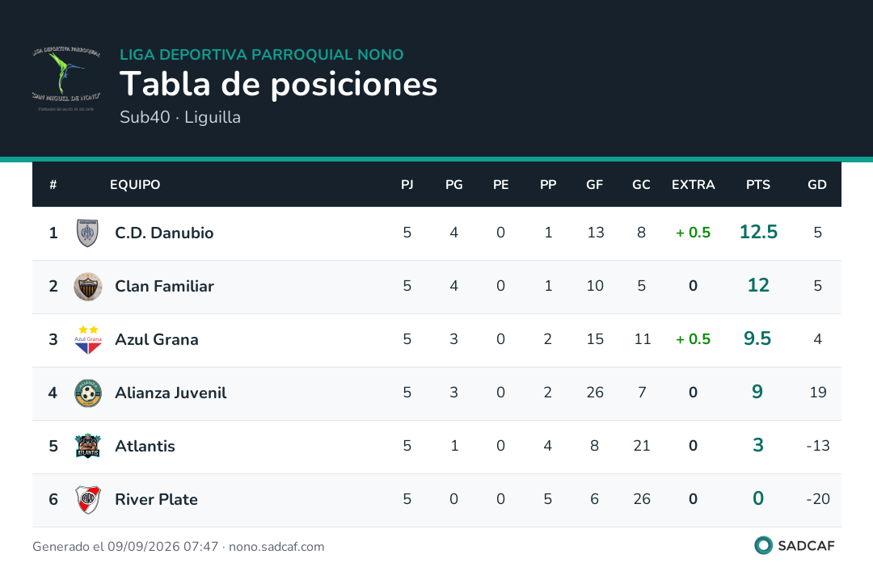
Task: Click the Azul Grana two-star shield
Action: pos(88,340)
